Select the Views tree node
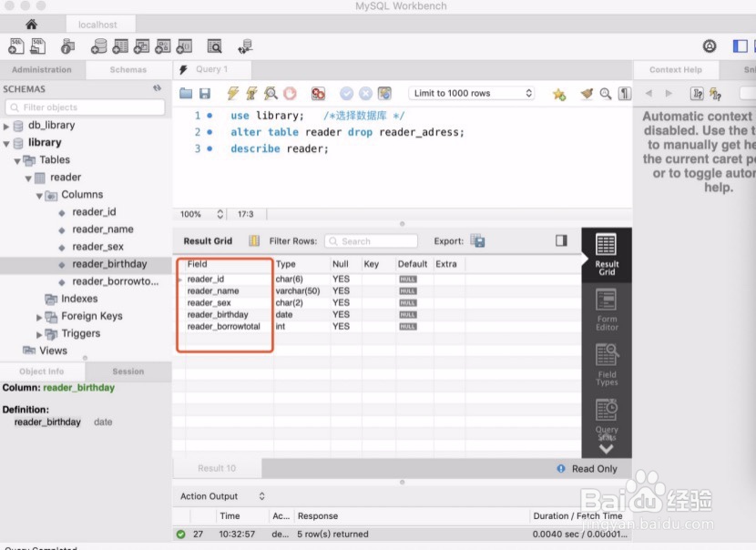 coord(53,351)
